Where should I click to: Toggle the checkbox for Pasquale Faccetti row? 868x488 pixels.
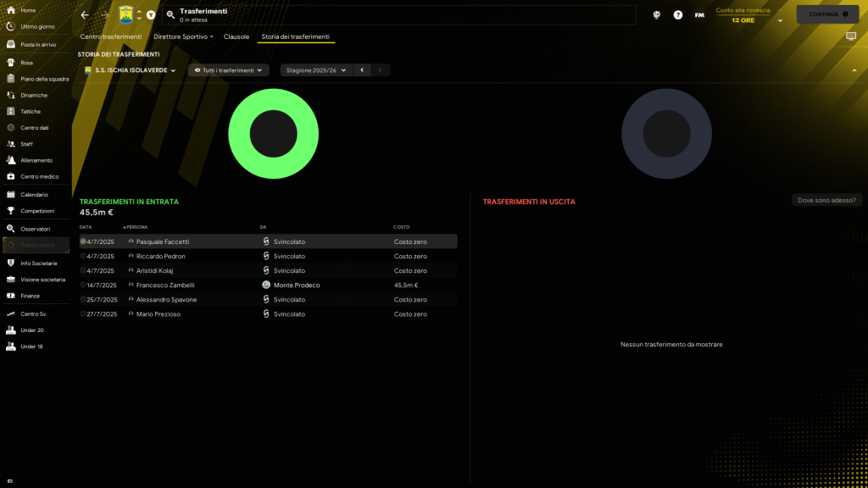[83, 241]
